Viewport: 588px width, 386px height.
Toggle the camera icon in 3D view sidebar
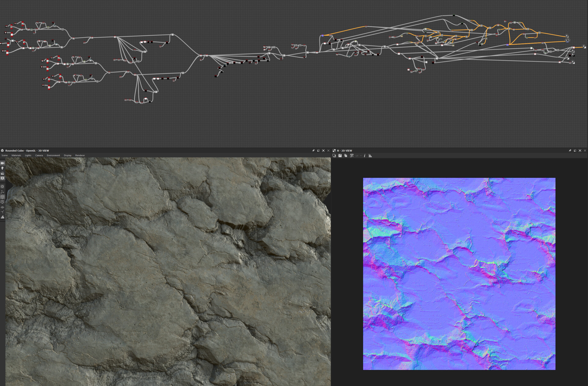(x=2, y=163)
